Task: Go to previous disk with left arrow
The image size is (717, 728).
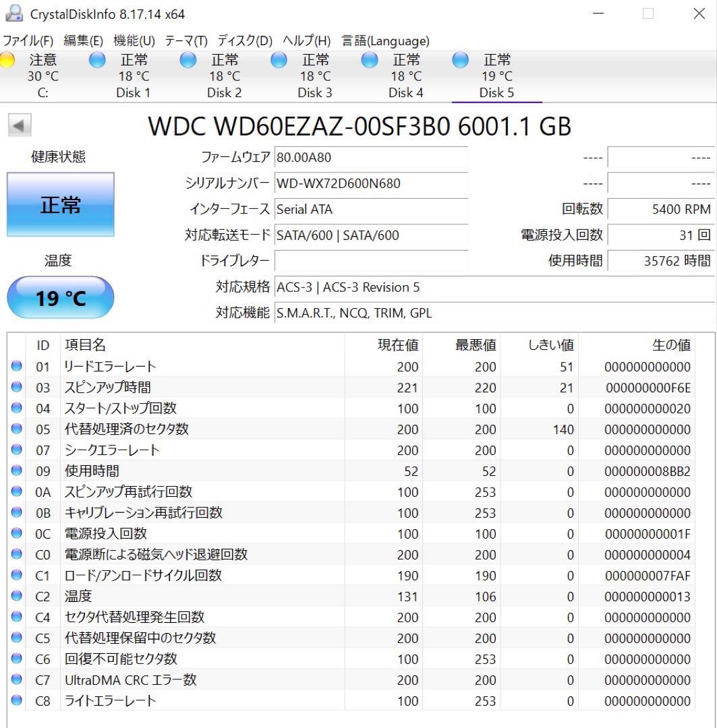Action: [x=20, y=125]
